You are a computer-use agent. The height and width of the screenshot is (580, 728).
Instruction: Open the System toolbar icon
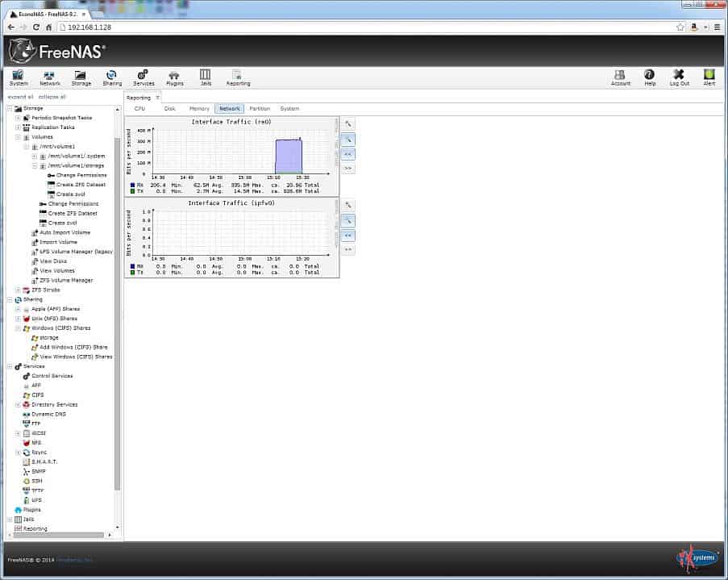pyautogui.click(x=19, y=77)
